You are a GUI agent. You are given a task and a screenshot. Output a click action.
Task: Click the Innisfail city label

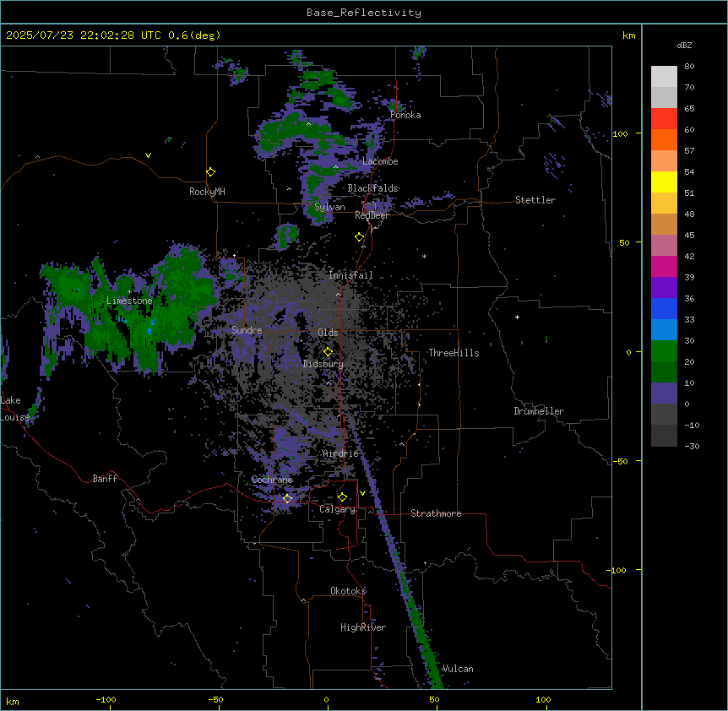[350, 275]
